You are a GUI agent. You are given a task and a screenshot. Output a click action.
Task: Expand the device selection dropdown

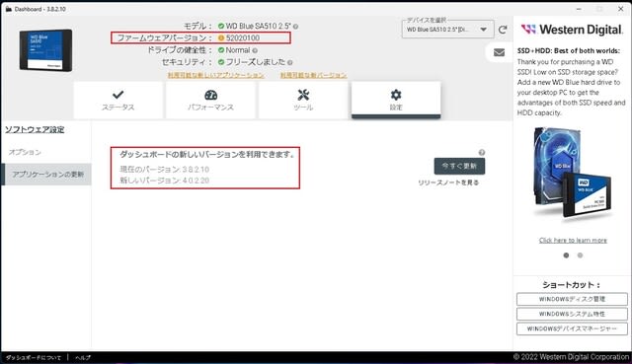[483, 30]
